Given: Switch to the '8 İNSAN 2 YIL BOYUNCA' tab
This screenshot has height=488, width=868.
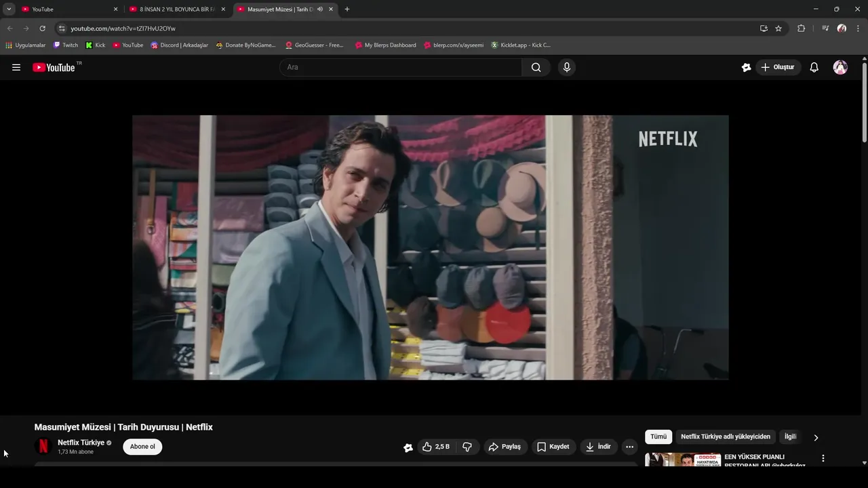Looking at the screenshot, I should [178, 9].
